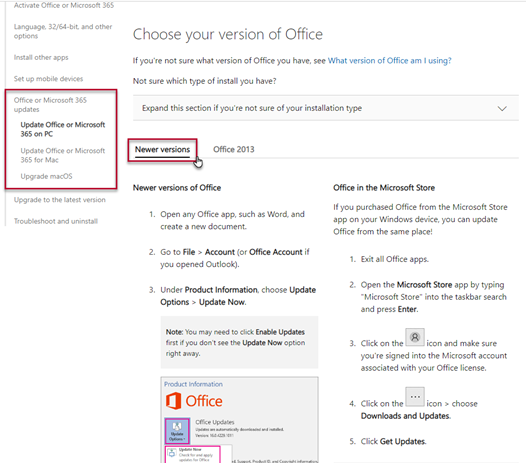This screenshot has width=526, height=463.
Task: Click the Office logo in Product Information image
Action: [194, 401]
